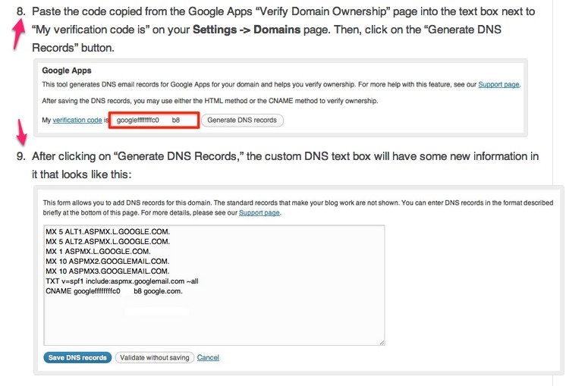Screen dimensions: 588x386
Task: Click the DNS text area resize handle
Action: pos(382,342)
